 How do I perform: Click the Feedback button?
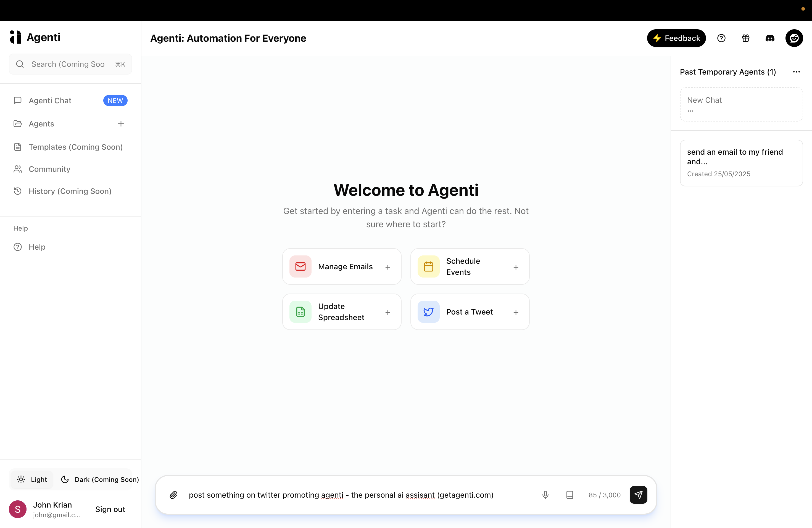click(x=676, y=38)
